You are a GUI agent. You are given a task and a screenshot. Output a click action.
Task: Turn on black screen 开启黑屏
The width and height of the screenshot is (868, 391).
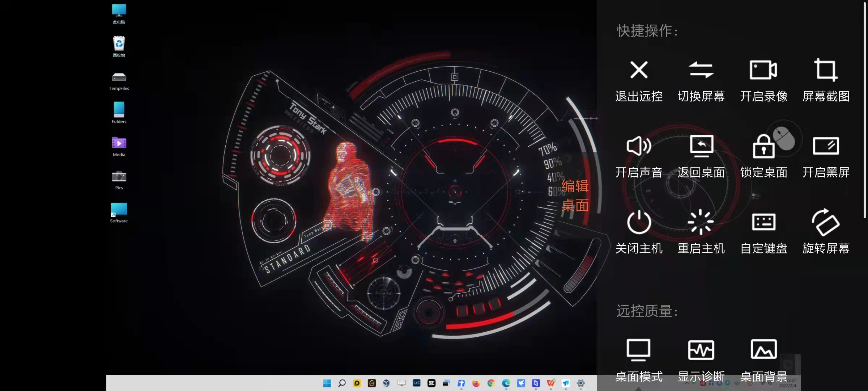point(826,157)
